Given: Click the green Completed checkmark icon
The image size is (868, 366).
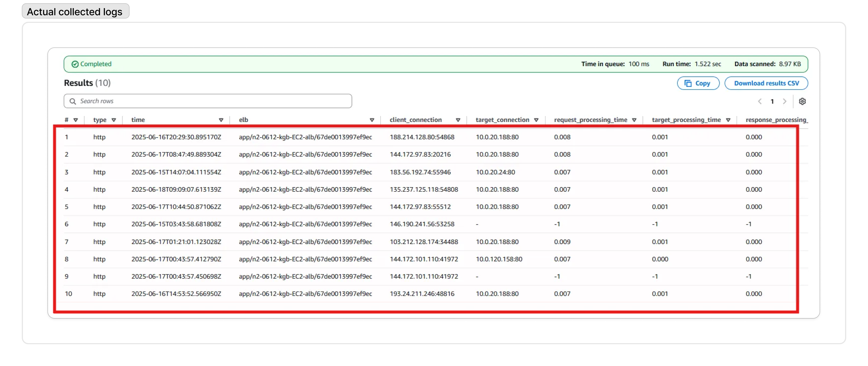Looking at the screenshot, I should click(x=75, y=64).
